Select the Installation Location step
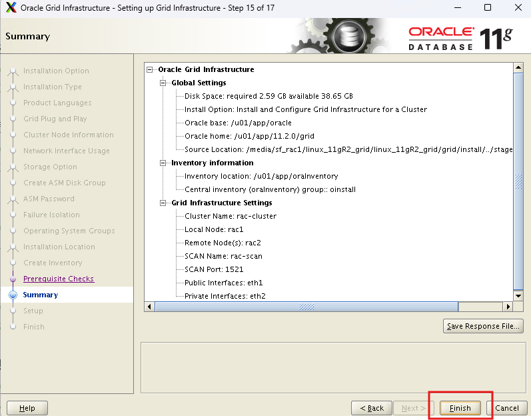This screenshot has height=420, width=531. click(59, 247)
